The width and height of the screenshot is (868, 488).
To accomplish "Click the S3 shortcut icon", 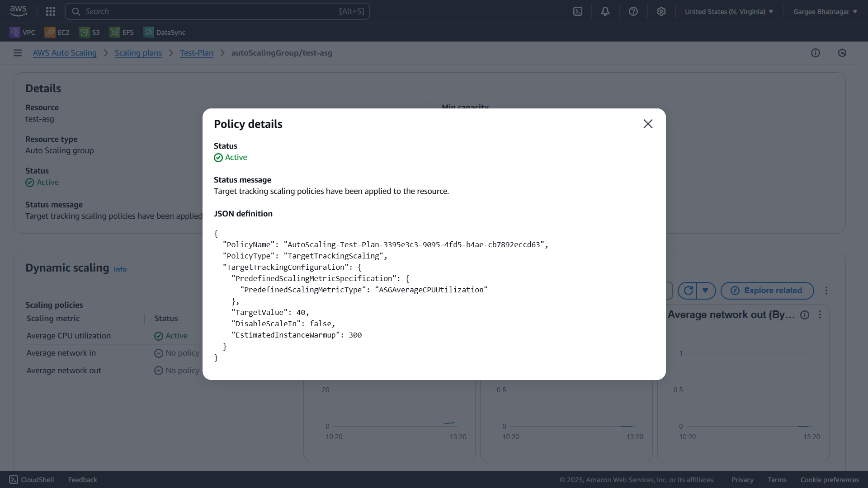I will click(84, 32).
